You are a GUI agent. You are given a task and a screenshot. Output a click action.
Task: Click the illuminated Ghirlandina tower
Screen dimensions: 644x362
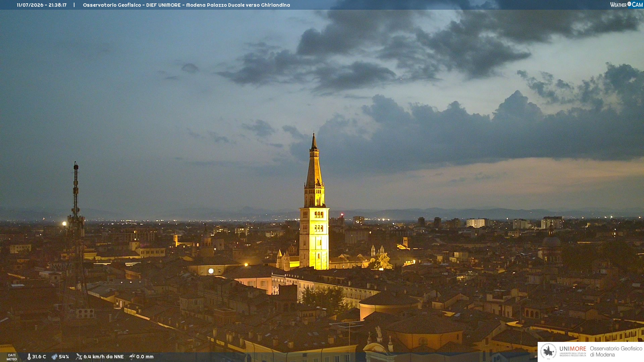tap(314, 202)
